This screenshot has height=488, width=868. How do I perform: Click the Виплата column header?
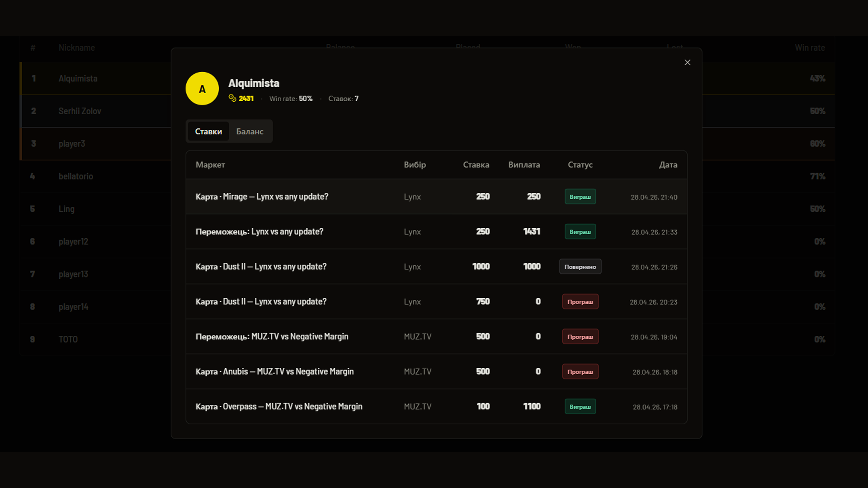coord(524,165)
